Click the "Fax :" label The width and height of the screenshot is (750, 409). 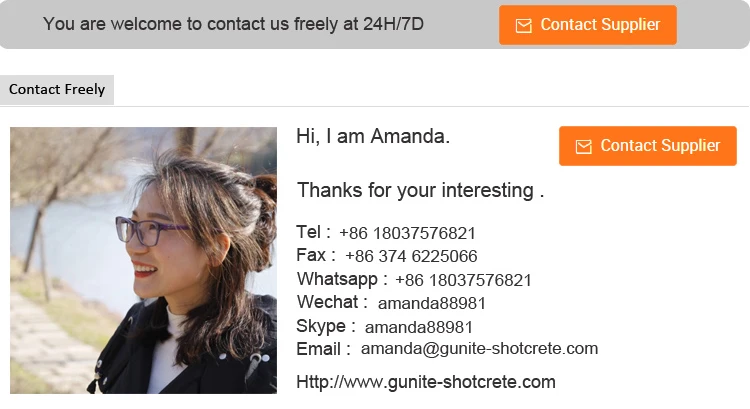[x=316, y=256]
